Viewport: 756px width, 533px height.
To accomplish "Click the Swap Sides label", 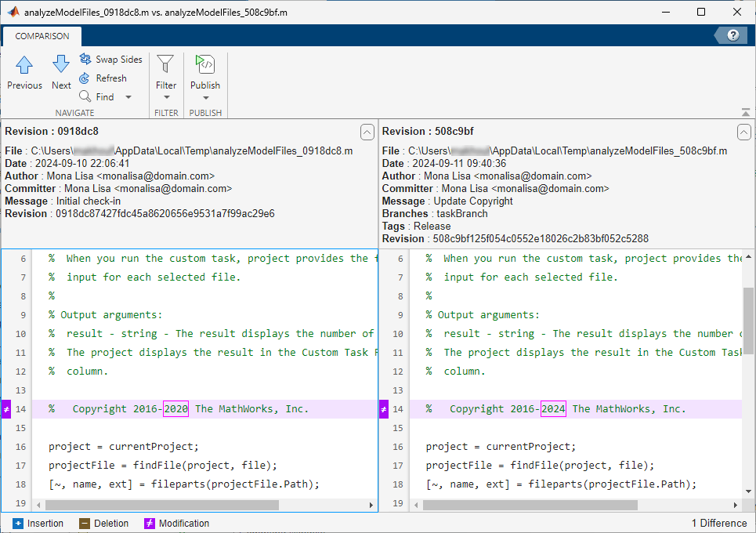I will point(119,60).
